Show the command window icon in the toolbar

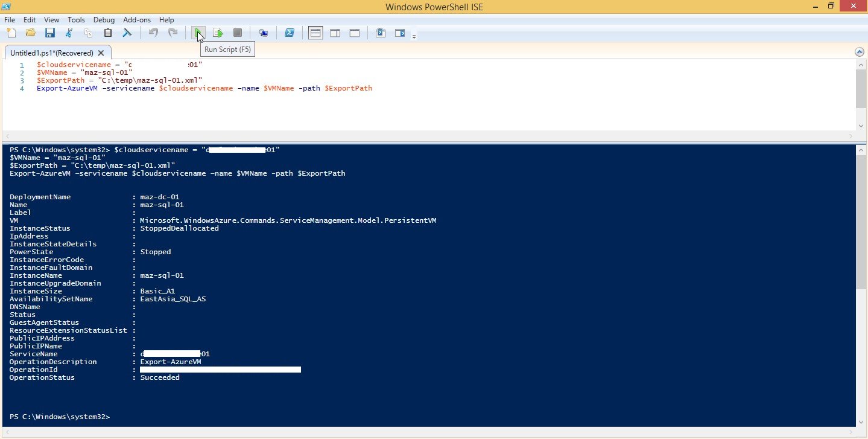point(381,33)
